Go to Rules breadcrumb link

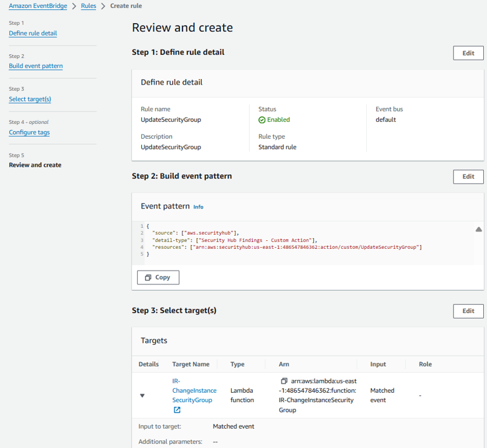[x=88, y=6]
